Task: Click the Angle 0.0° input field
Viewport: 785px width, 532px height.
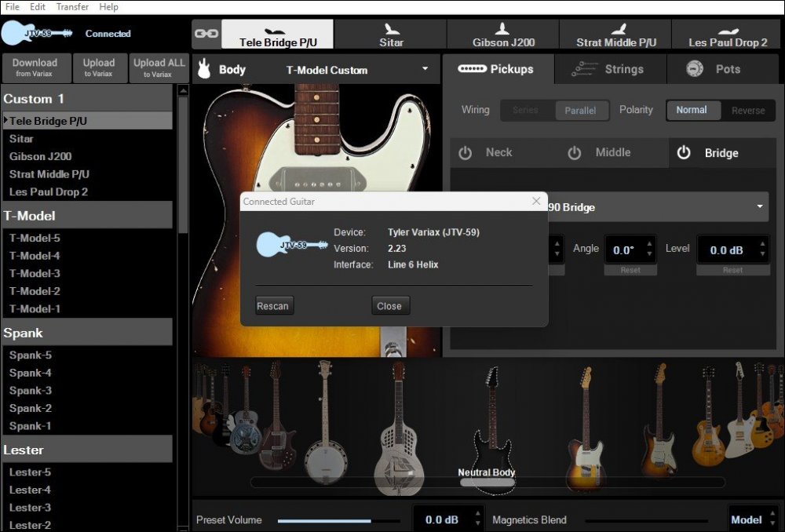Action: click(624, 250)
